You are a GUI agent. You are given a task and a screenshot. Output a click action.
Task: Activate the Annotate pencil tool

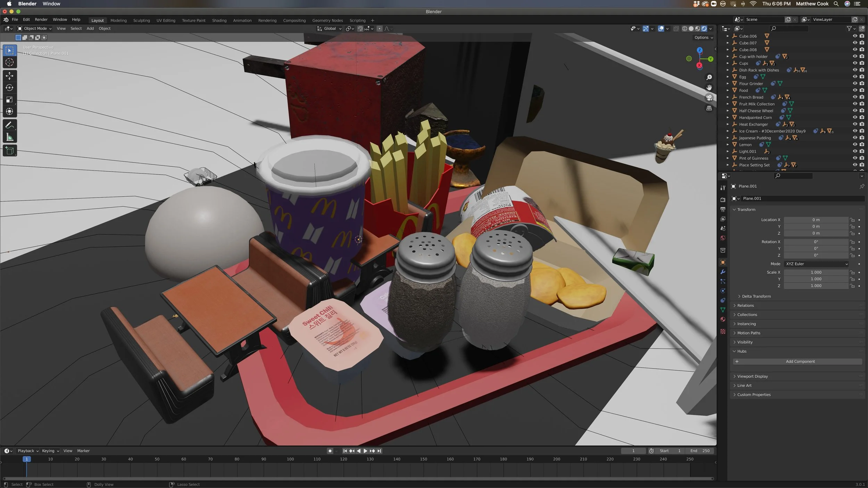pyautogui.click(x=10, y=125)
